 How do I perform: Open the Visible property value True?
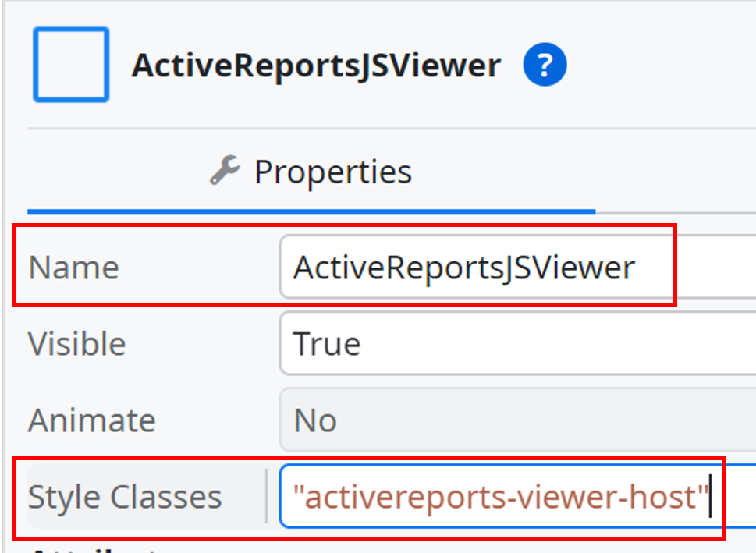pyautogui.click(x=517, y=343)
